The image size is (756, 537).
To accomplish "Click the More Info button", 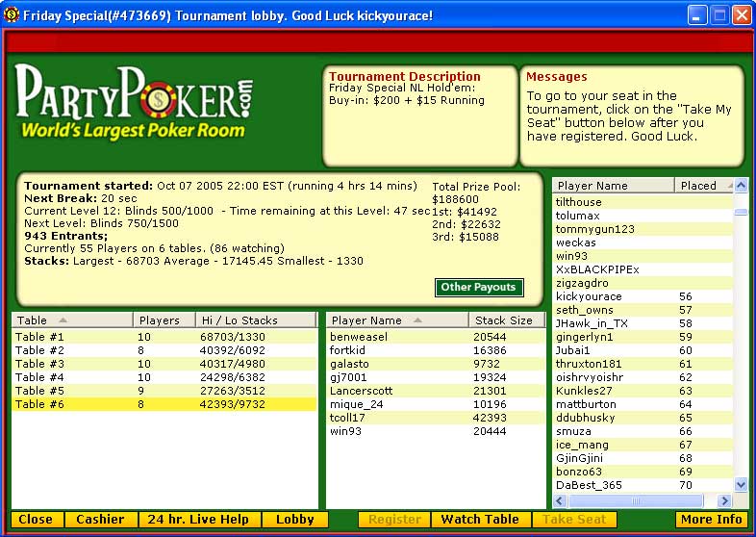I will click(x=711, y=520).
